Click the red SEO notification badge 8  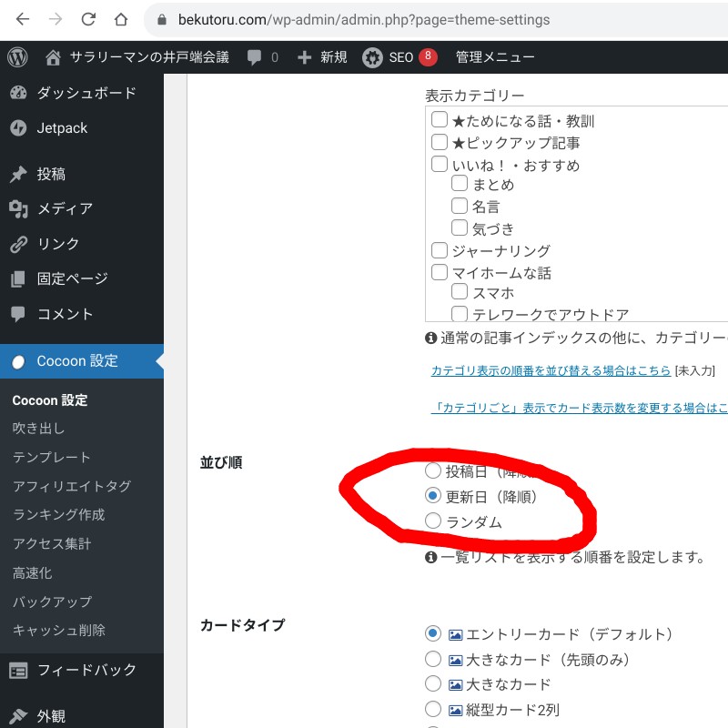[x=428, y=56]
